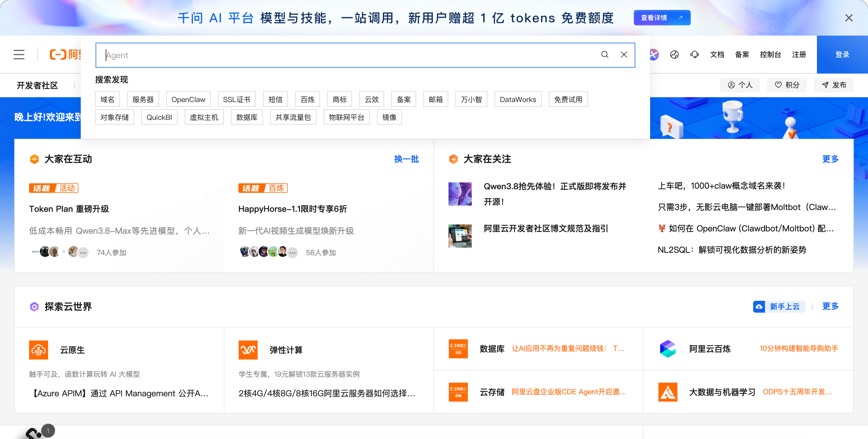Click the search magnifier icon
This screenshot has height=439, width=868.
605,55
